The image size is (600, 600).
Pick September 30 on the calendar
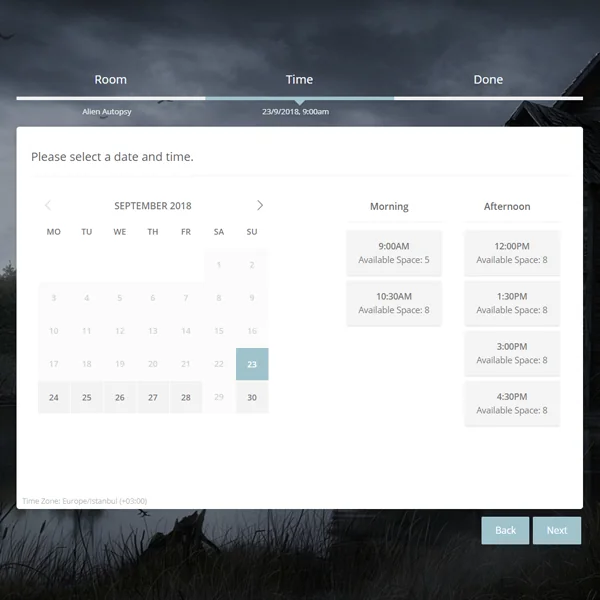pos(252,397)
